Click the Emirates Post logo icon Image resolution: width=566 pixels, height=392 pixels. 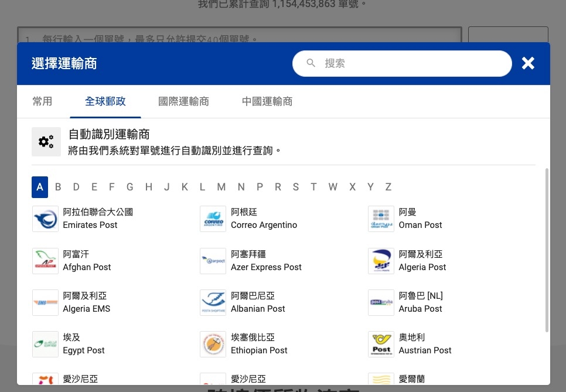(x=45, y=219)
